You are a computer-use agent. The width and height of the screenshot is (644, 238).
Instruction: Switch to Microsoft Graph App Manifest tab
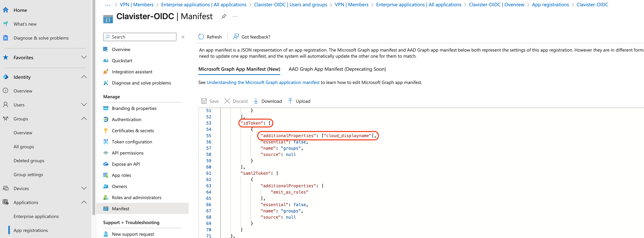pyautogui.click(x=239, y=69)
